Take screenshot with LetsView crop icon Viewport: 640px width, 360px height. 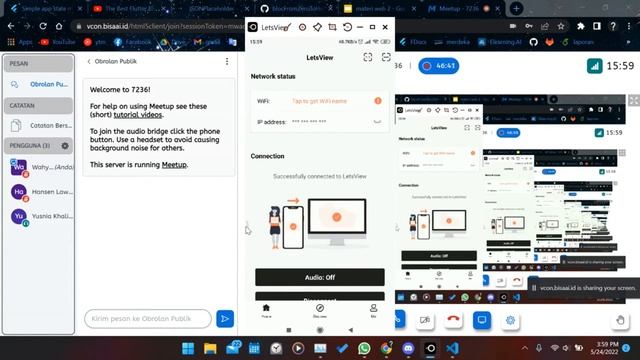click(x=332, y=27)
